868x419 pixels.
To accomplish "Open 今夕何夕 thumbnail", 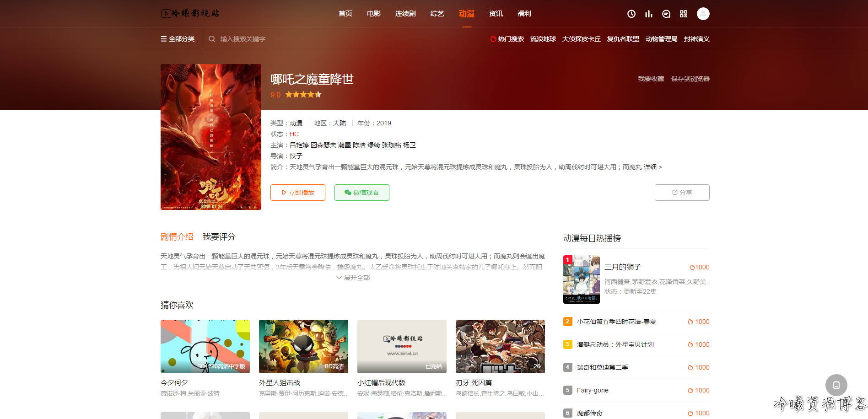I will (205, 346).
